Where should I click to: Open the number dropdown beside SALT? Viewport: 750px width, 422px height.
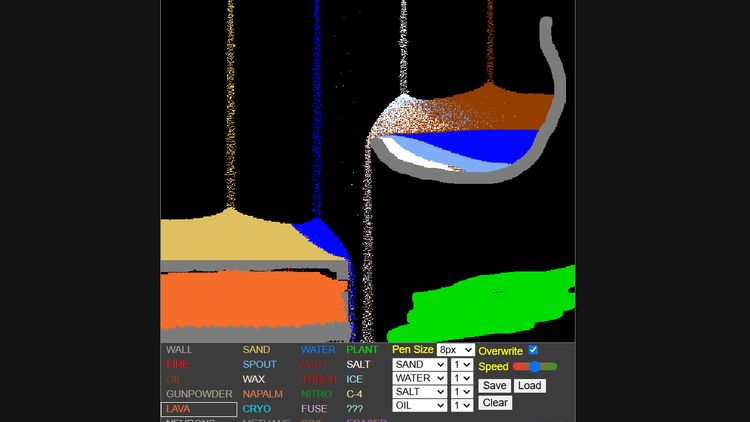[x=461, y=392]
